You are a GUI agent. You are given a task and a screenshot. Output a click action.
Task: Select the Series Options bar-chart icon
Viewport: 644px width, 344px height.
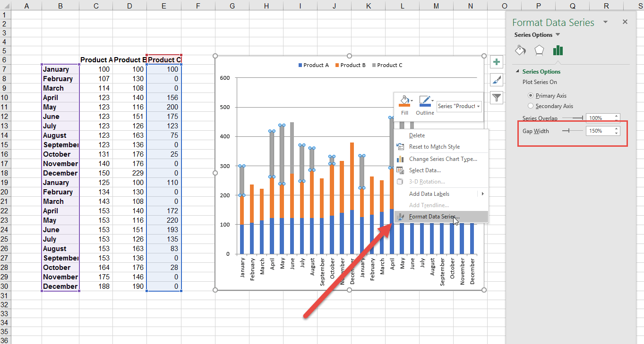click(558, 50)
